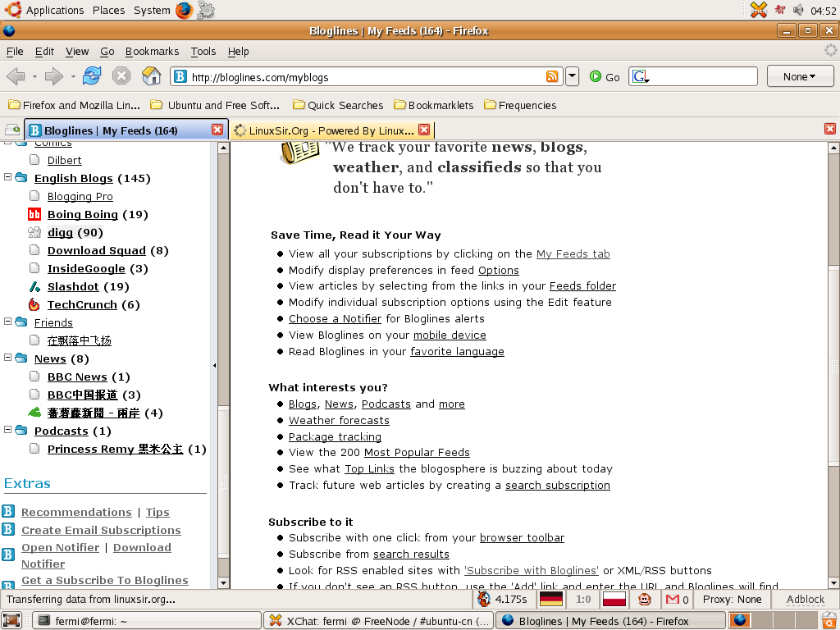This screenshot has height=630, width=840.
Task: Click the Open Notifier link
Action: (x=61, y=547)
